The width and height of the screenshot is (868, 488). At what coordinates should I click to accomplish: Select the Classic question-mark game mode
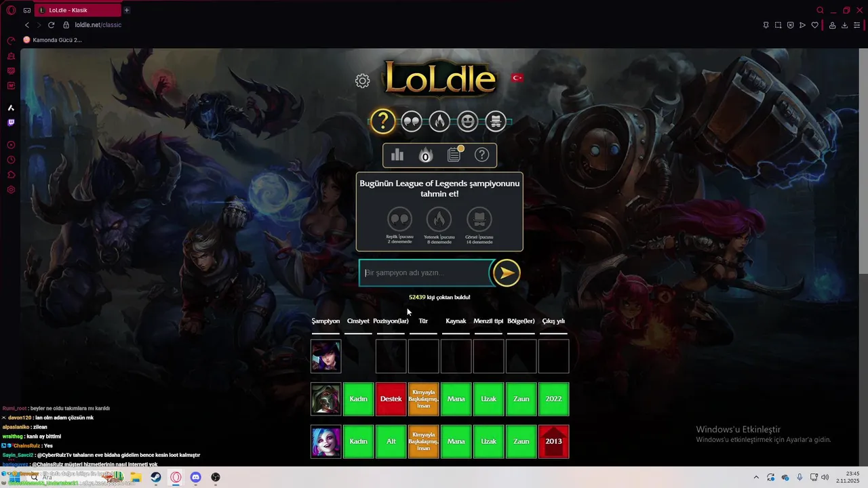click(382, 121)
